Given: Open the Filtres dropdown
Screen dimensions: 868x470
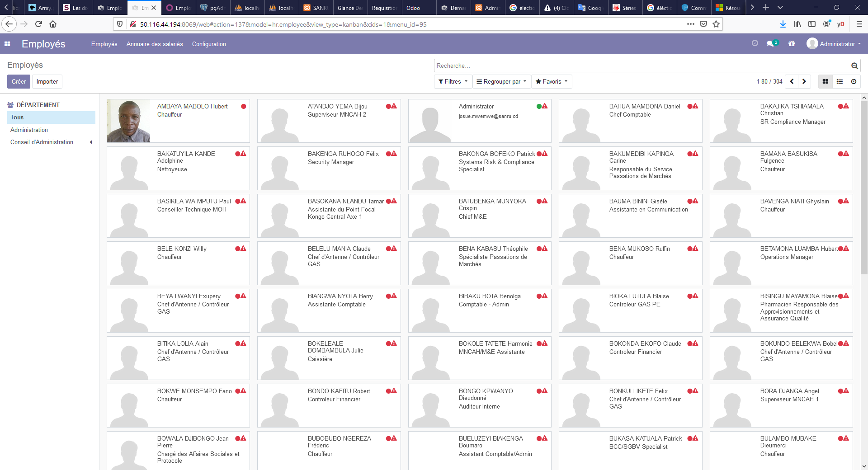Looking at the screenshot, I should tap(453, 81).
